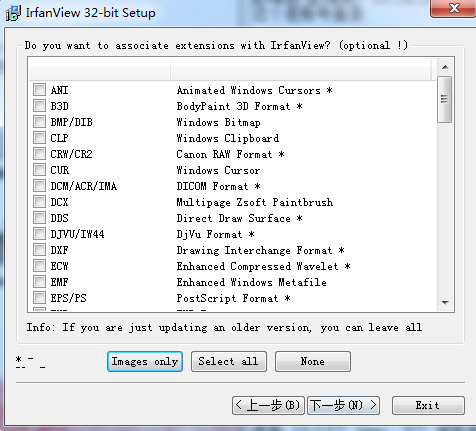Proceed with 下一步(N) button

pyautogui.click(x=343, y=405)
